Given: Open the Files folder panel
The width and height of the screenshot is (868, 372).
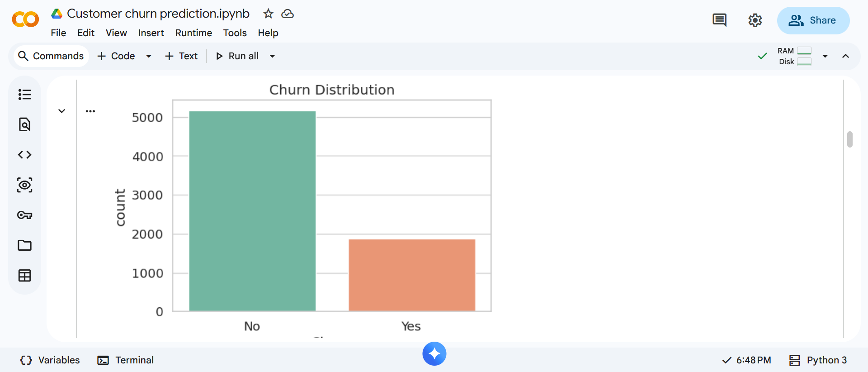Looking at the screenshot, I should [24, 245].
